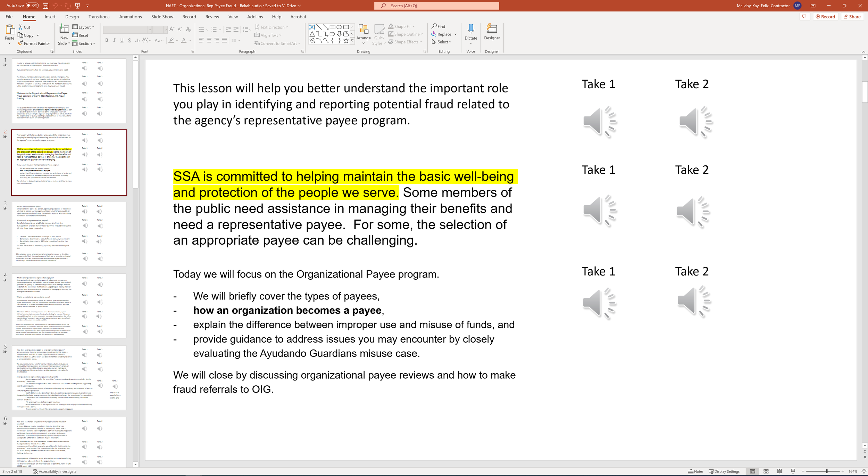Click Find in Editing group
This screenshot has height=476, width=868.
click(439, 26)
